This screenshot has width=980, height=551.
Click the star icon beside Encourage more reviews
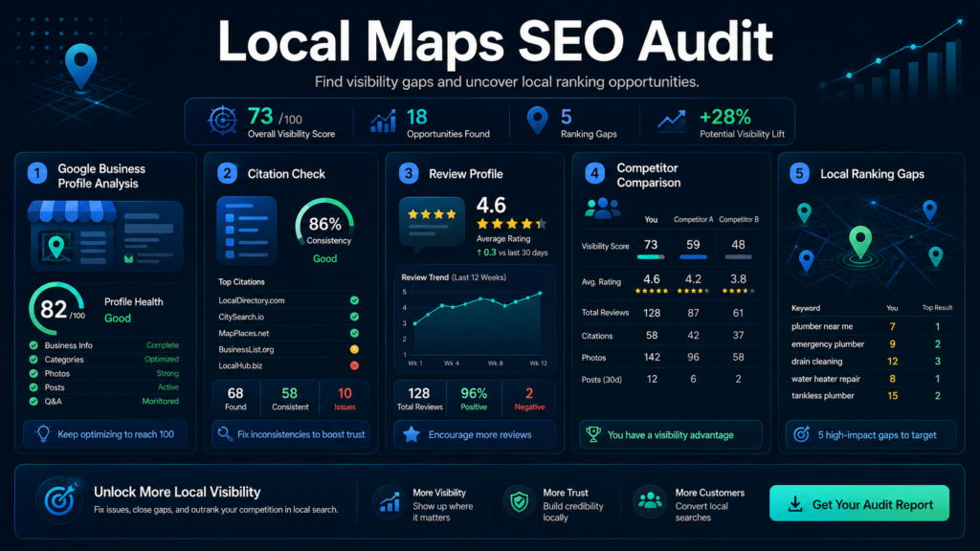tap(412, 434)
